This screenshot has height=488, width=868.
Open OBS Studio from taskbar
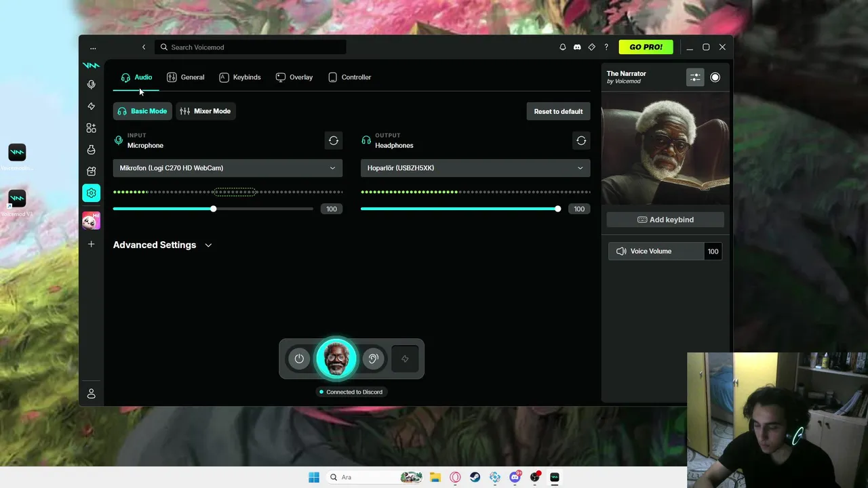pos(535,477)
